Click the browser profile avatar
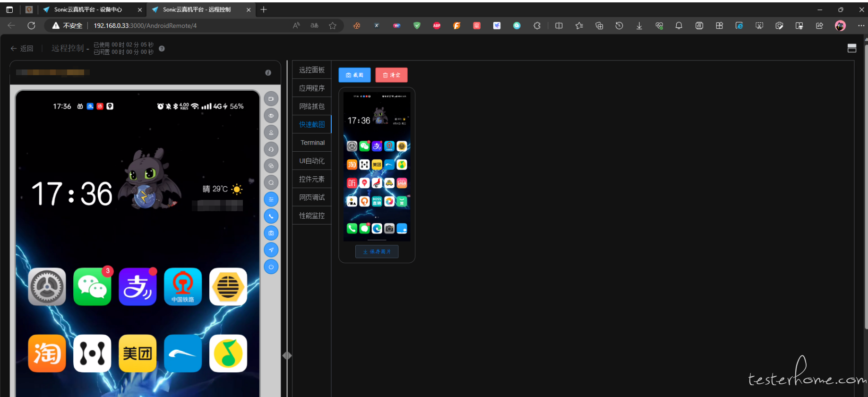The width and height of the screenshot is (868, 397). [x=840, y=26]
